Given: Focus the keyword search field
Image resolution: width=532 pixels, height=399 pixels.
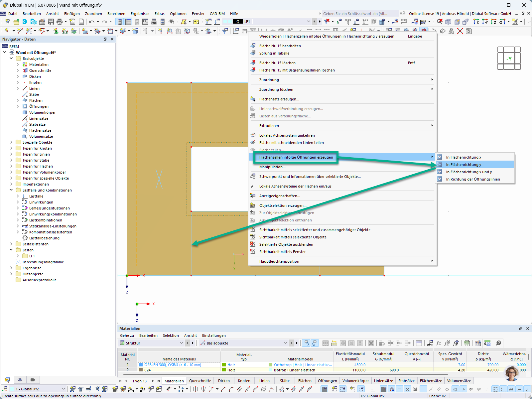Looking at the screenshot, I should coord(360,14).
